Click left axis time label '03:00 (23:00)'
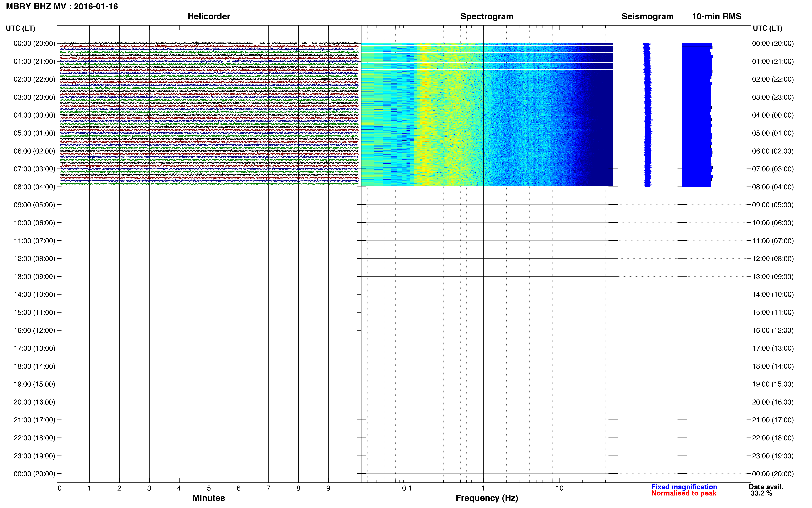The width and height of the screenshot is (812, 508). click(34, 97)
